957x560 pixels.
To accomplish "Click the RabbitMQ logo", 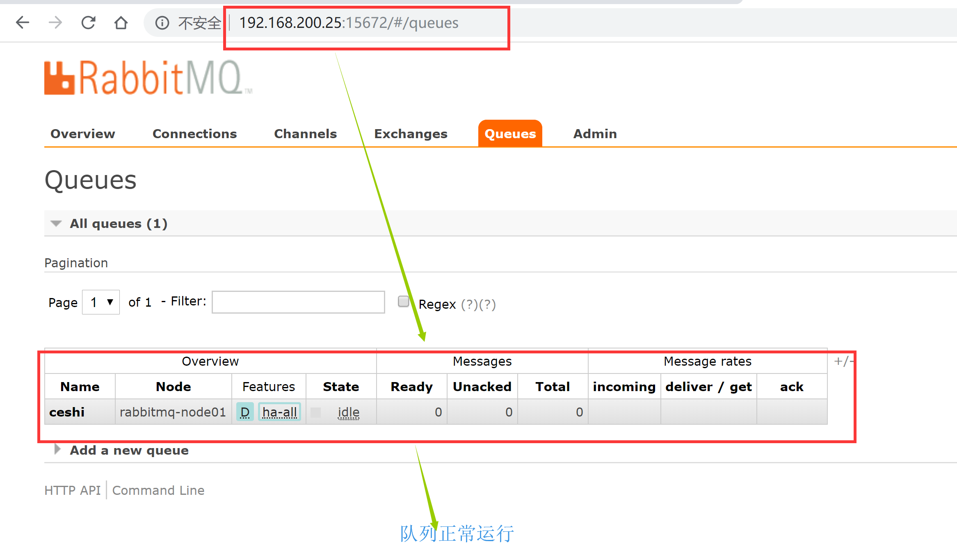I will click(x=148, y=78).
